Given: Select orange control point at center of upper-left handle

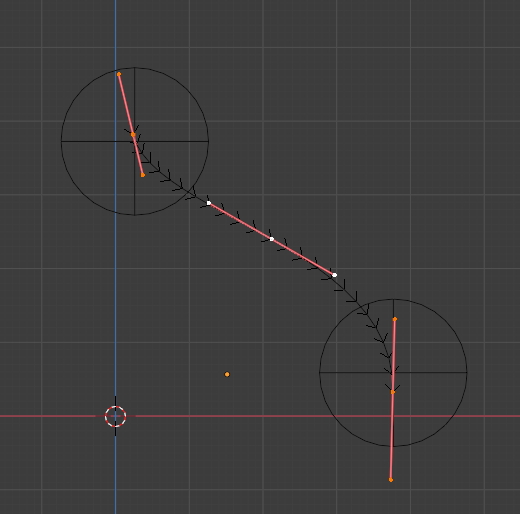Looking at the screenshot, I should pyautogui.click(x=133, y=135).
